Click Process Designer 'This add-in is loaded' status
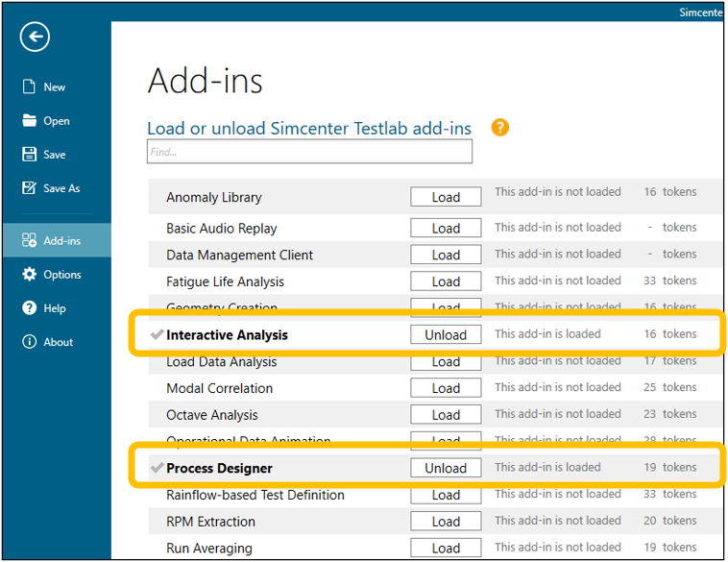This screenshot has width=728, height=562. click(547, 467)
